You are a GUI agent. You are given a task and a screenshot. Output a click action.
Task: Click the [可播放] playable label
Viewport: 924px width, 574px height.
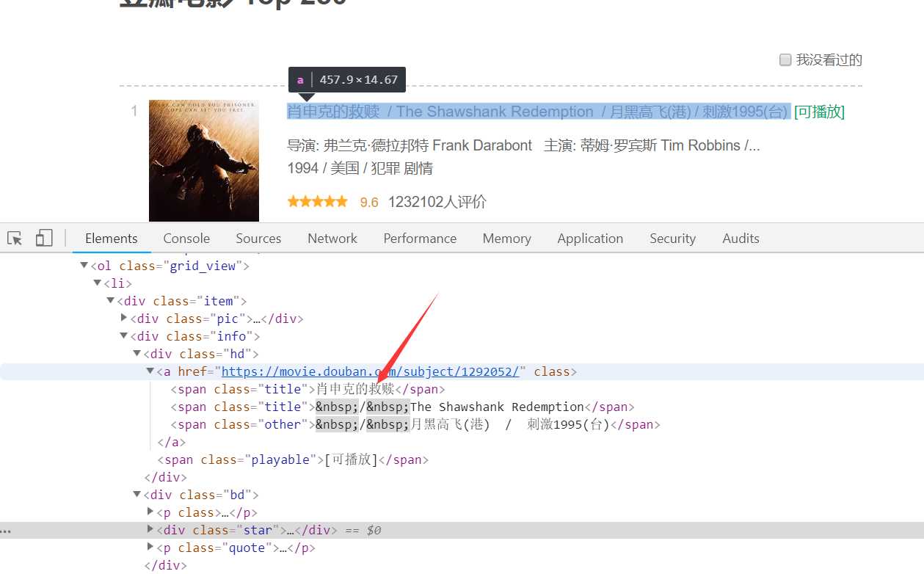point(819,112)
